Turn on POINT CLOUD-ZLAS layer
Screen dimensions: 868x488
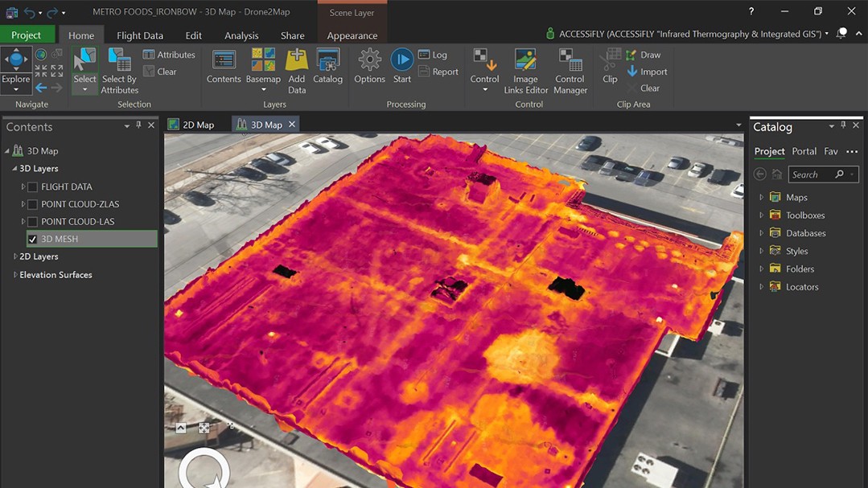[32, 204]
